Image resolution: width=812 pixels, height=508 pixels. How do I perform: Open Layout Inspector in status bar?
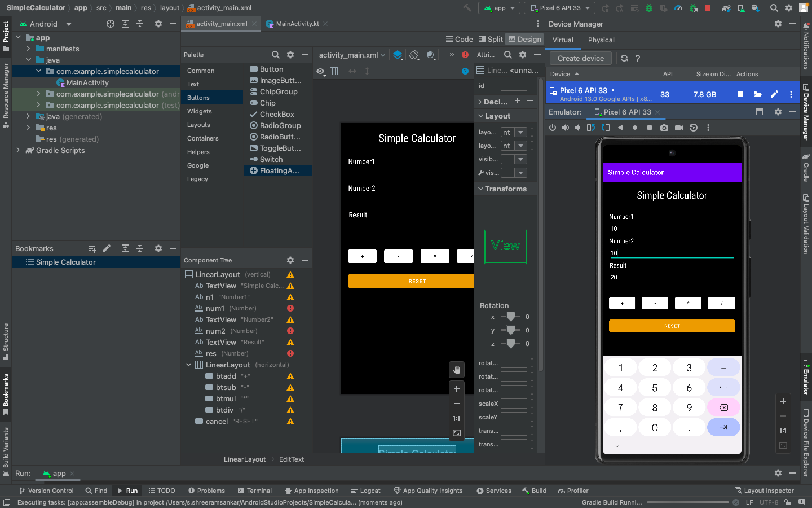[x=764, y=491]
